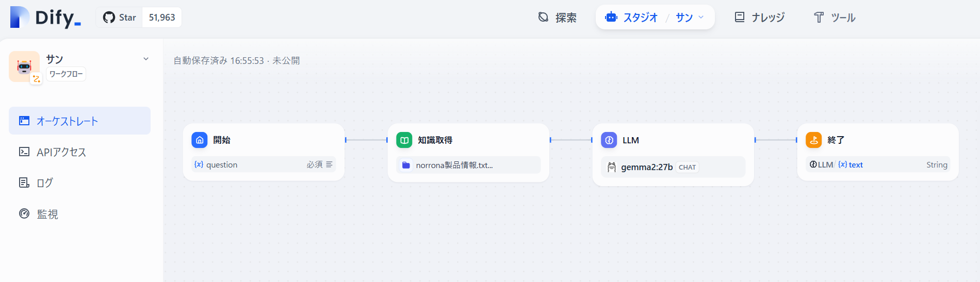
Task: Click the question variable row
Action: click(264, 164)
